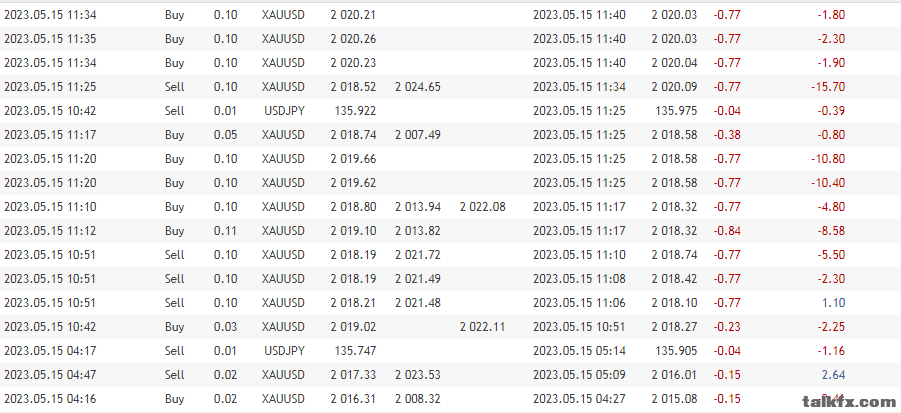Click the open time 2023.05.15 11:35
This screenshot has height=413, width=901.
[50, 39]
